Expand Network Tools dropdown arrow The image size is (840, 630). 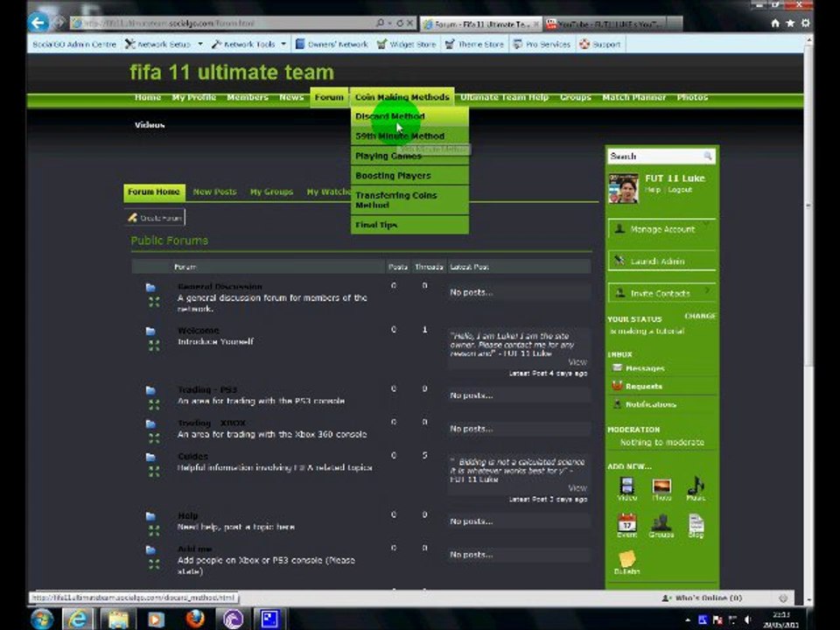click(283, 44)
